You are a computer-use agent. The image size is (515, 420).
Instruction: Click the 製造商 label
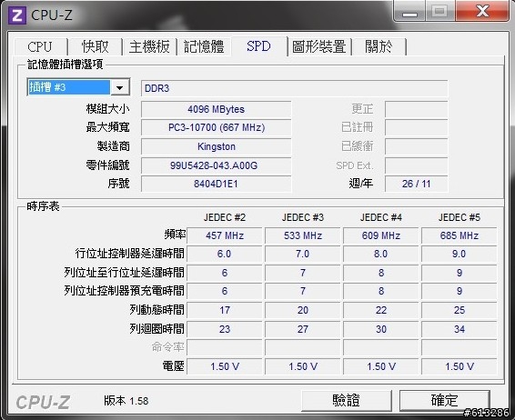tap(114, 146)
